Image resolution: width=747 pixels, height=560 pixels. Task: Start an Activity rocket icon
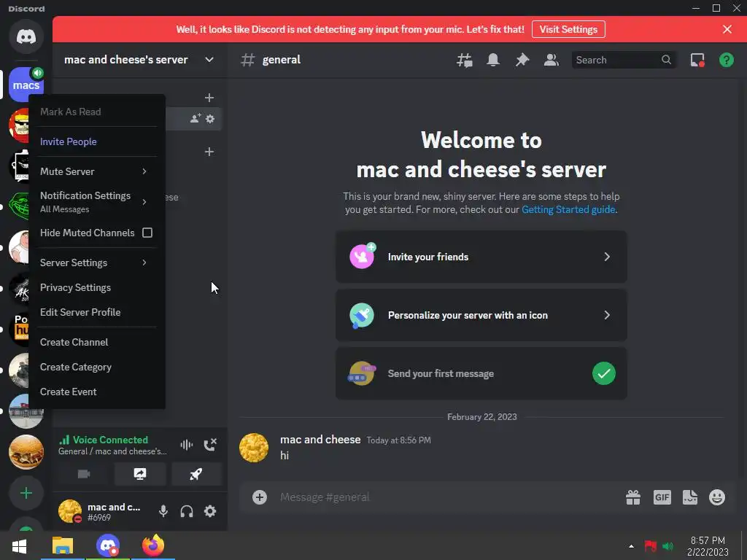point(196,474)
